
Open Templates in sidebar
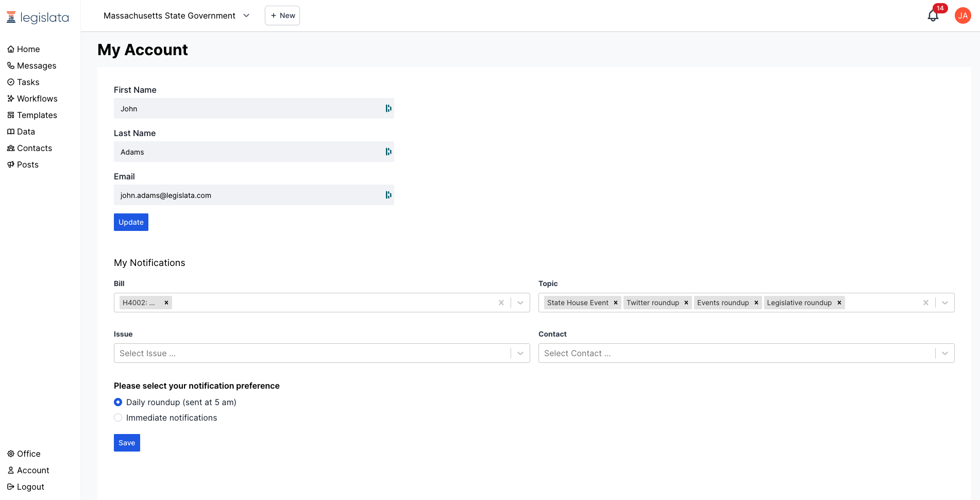tap(32, 115)
